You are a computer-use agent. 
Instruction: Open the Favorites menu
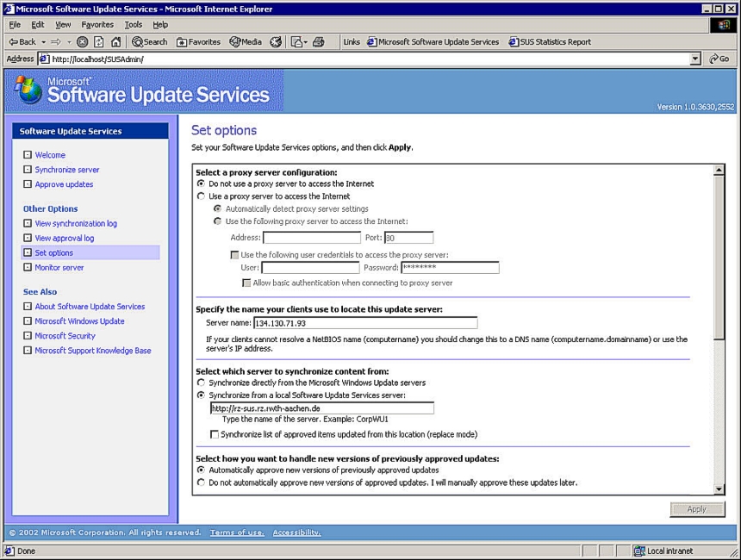(97, 25)
